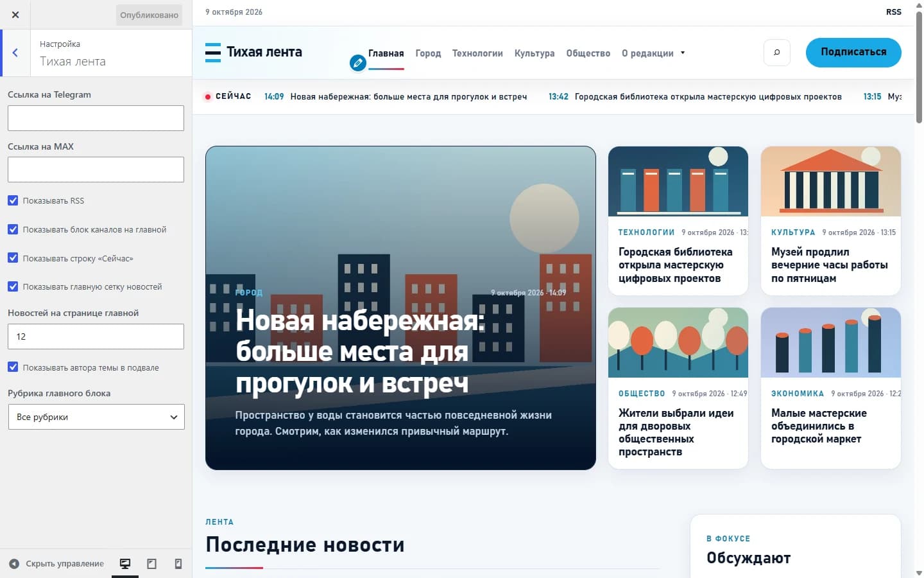Click Скрыть управление at panel bottom

click(56, 564)
